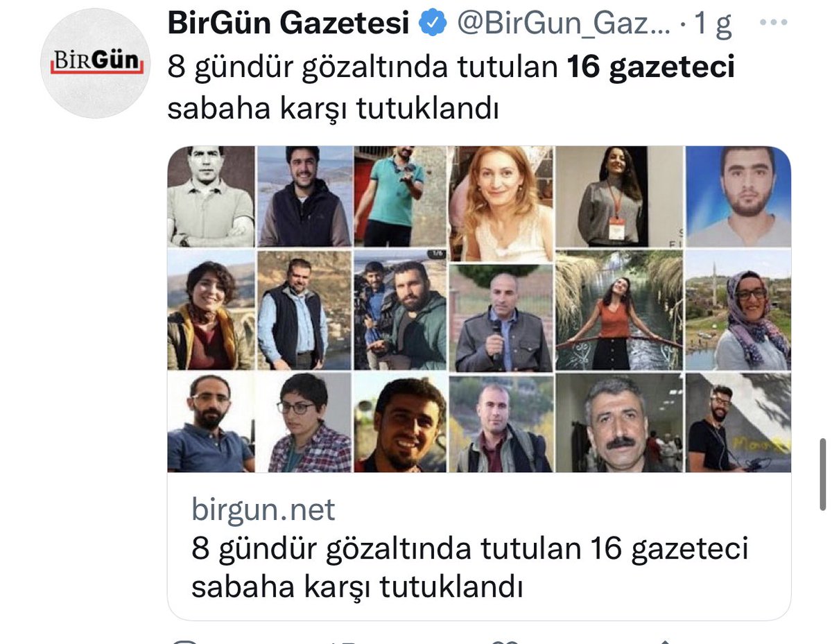
Task: Select the bold '16 gazeteci' text
Action: [650, 68]
